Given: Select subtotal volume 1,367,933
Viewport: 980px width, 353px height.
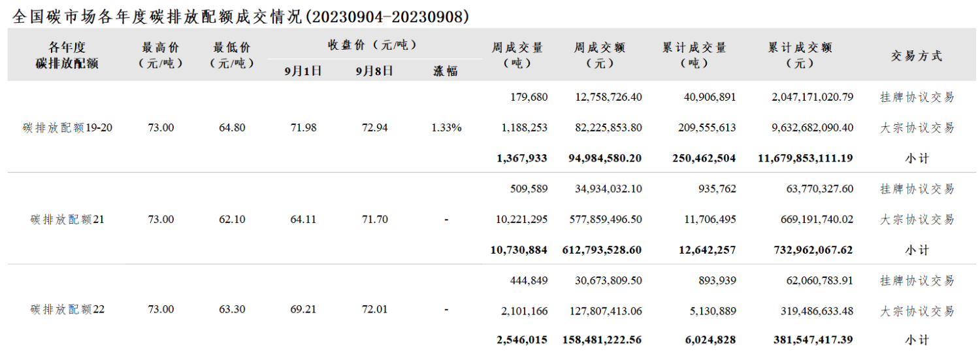Looking at the screenshot, I should tap(522, 158).
